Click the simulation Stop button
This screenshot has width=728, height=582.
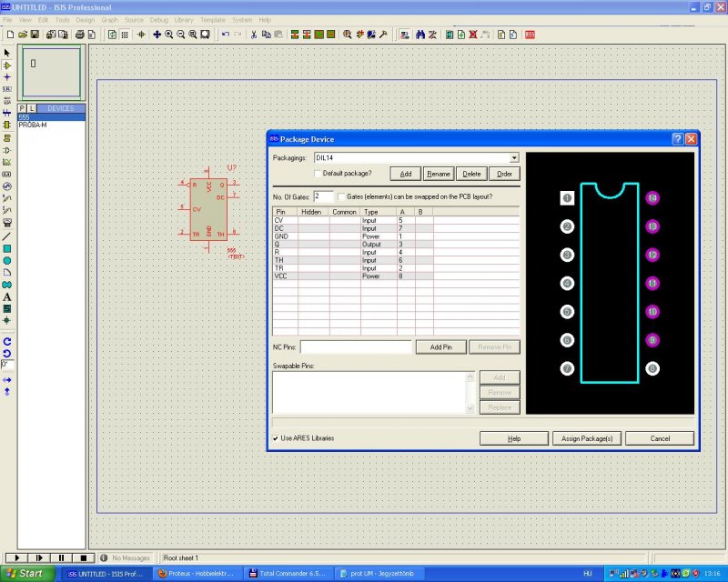pos(84,557)
